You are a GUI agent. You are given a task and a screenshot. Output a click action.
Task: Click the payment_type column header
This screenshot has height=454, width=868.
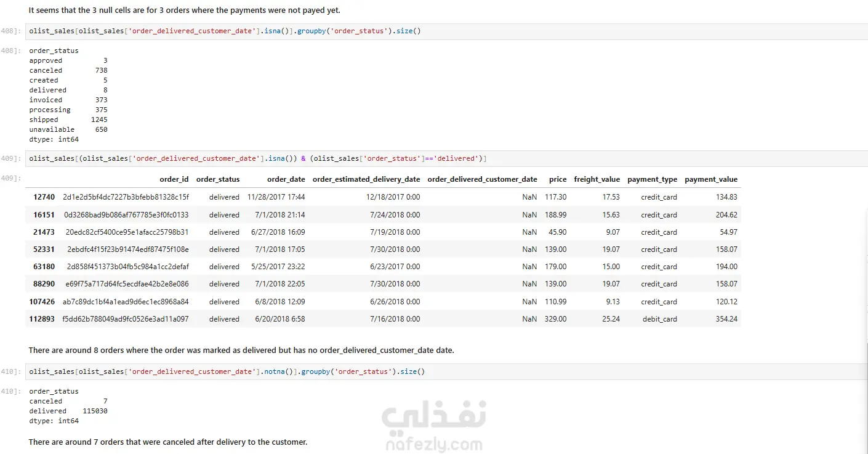pos(653,179)
